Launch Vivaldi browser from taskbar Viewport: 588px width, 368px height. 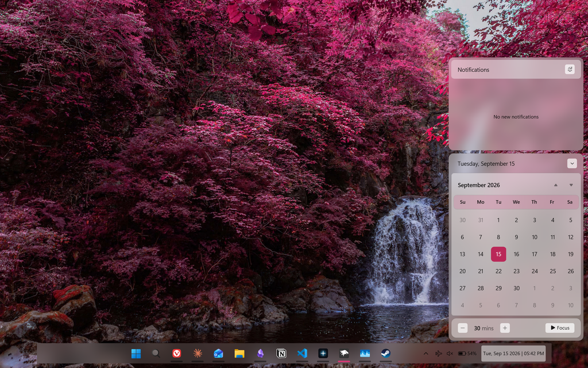[177, 354]
